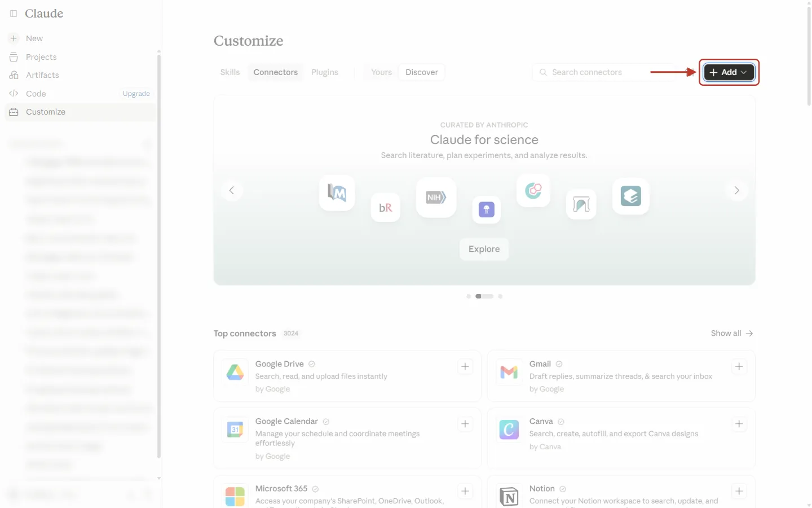Open the Gmail logo icon
The width and height of the screenshot is (812, 508).
tap(509, 372)
